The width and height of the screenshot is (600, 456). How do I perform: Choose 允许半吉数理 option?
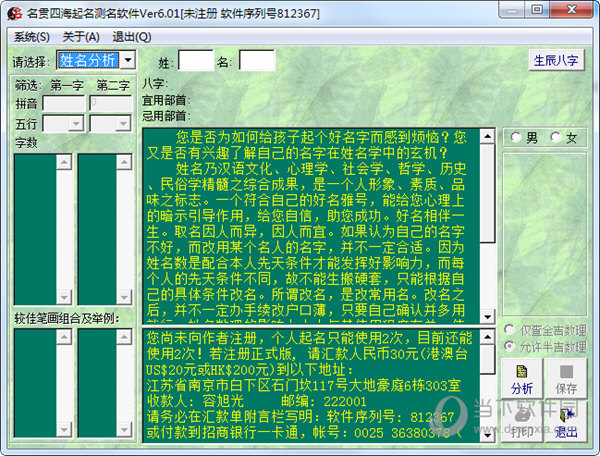pyautogui.click(x=509, y=346)
